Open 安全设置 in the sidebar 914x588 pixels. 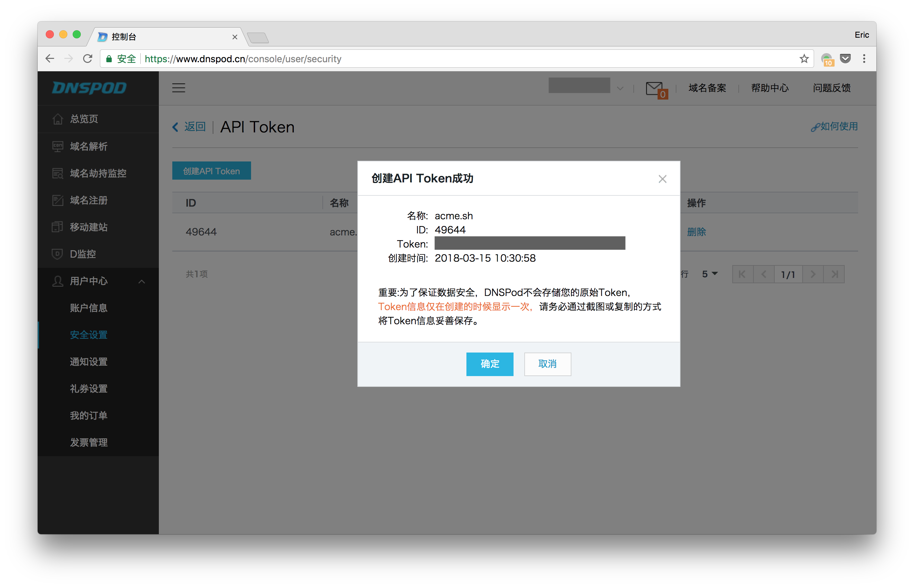click(x=89, y=335)
